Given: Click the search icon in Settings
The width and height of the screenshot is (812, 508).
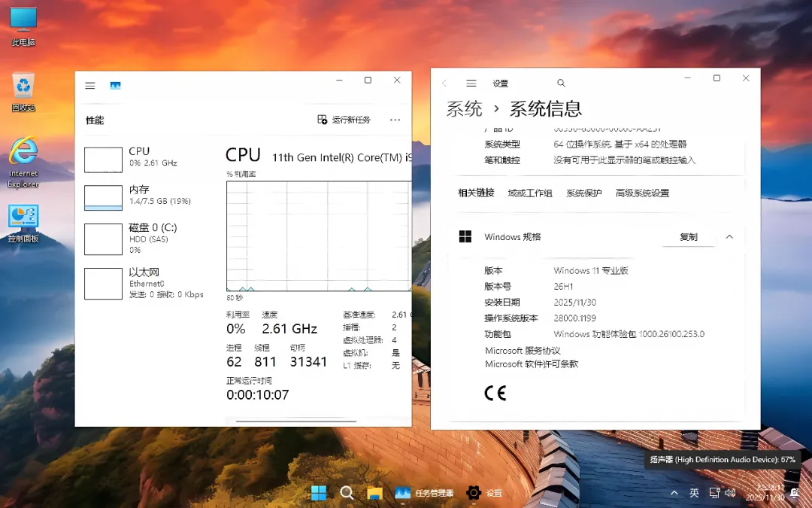Looking at the screenshot, I should click(x=561, y=83).
